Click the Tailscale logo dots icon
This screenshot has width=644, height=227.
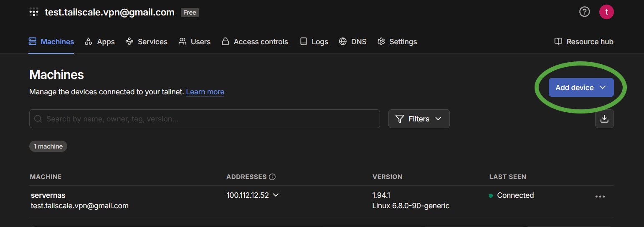(x=34, y=12)
